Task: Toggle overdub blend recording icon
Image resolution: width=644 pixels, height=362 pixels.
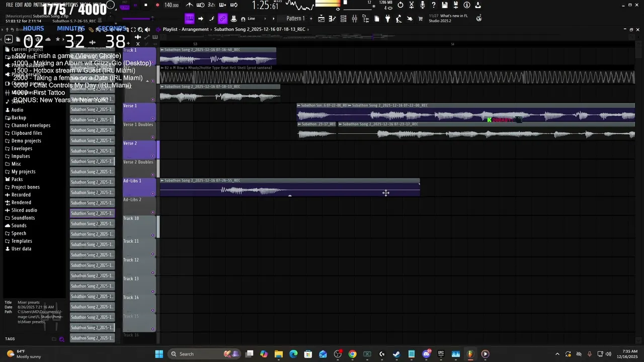Action: click(222, 5)
